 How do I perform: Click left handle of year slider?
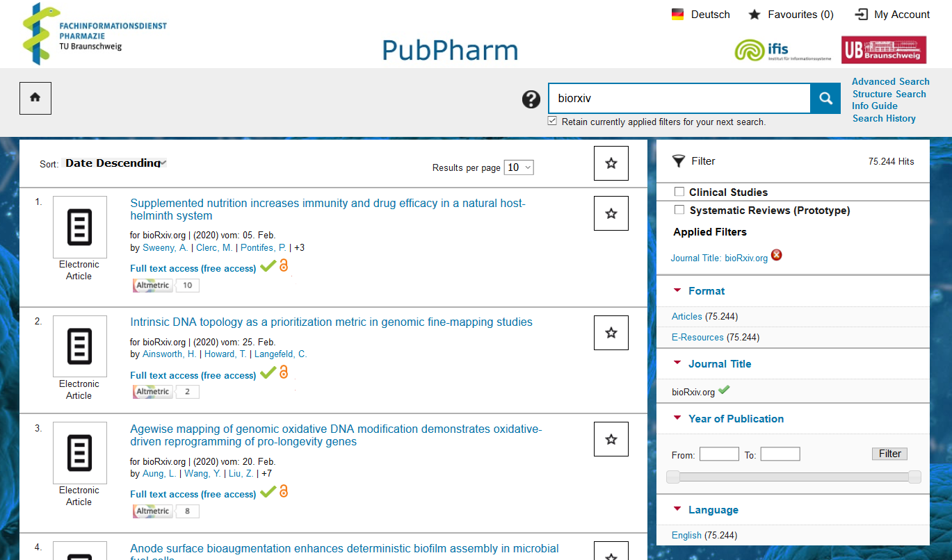coord(672,477)
